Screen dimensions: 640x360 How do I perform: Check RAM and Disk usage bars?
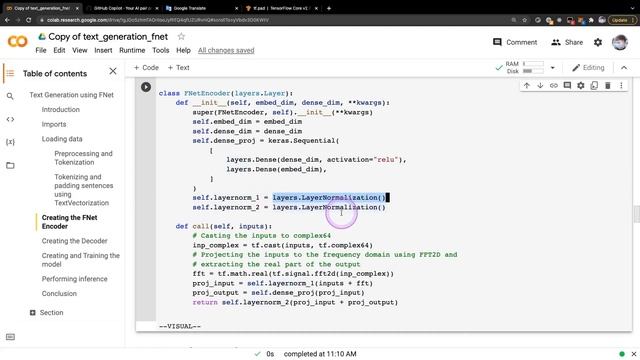pos(524,68)
